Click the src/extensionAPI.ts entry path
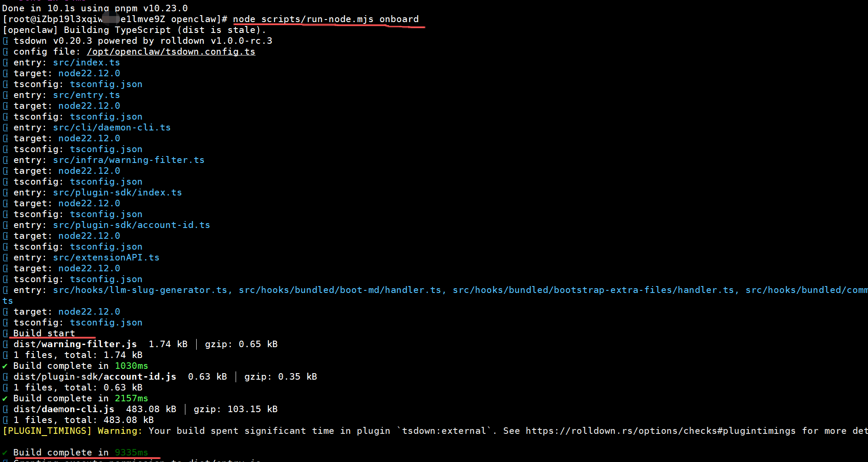The image size is (868, 462). tap(106, 258)
